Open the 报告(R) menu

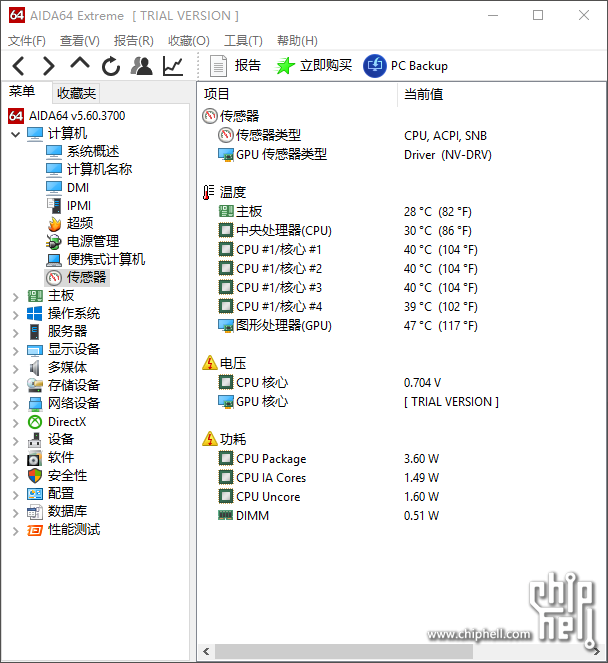point(134,41)
